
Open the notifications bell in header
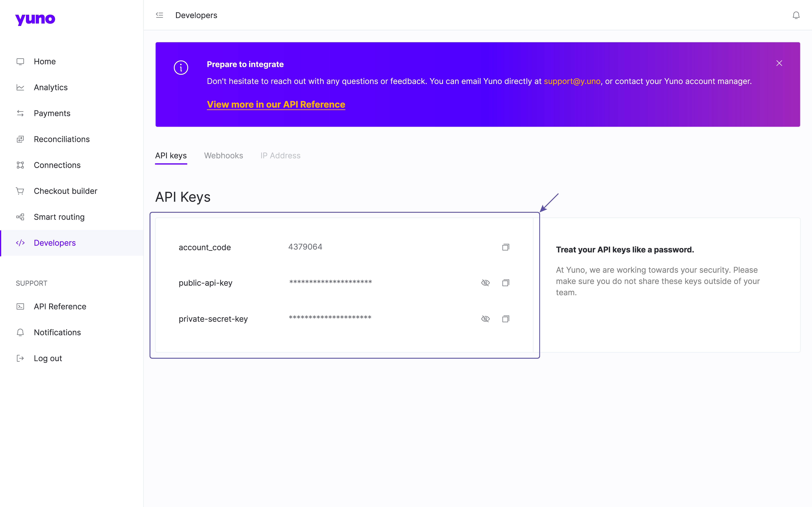click(796, 15)
